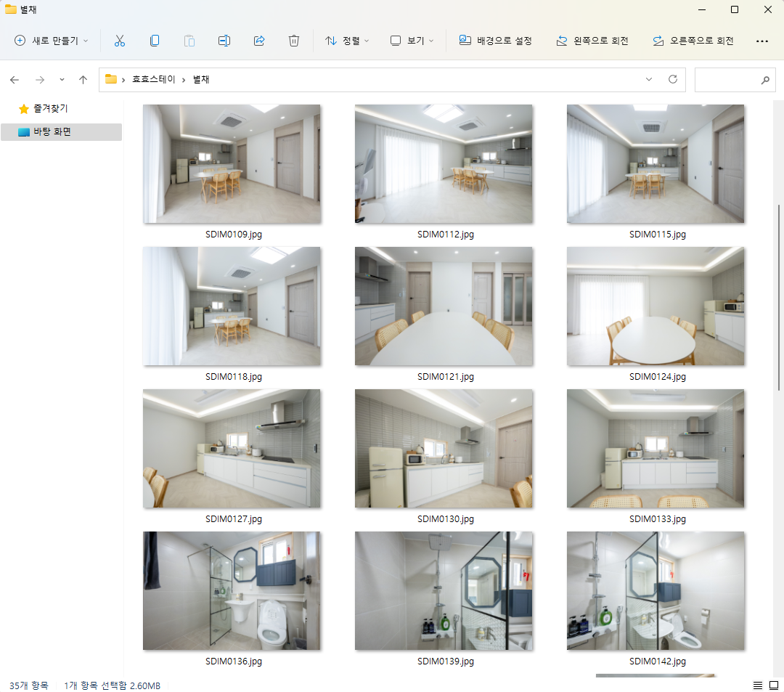Select thumbnail SDIM0142.jpg

(x=656, y=590)
